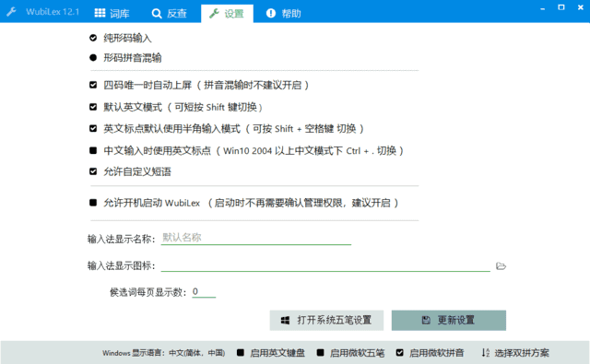Screen dimensions: 590x364
Task: Toggle 默认英文模式 checkbox
Action: (x=93, y=107)
